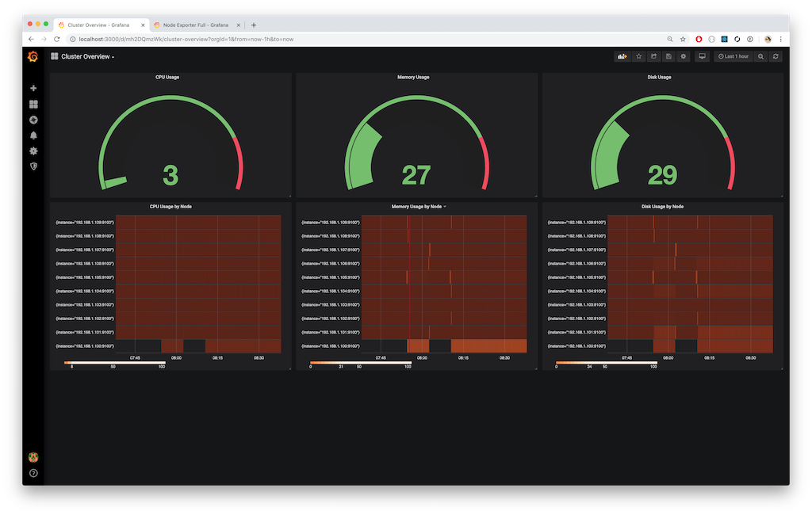
Task: Open dashboard settings gear in top toolbar
Action: [x=684, y=56]
